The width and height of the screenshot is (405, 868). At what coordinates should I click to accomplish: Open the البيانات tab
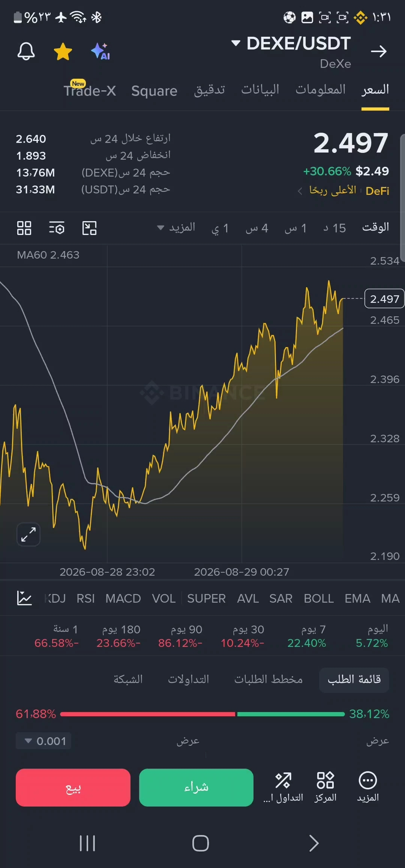point(260,90)
